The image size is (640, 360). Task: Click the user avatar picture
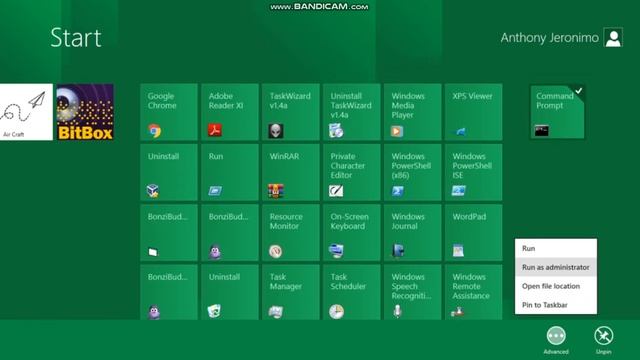pos(613,38)
